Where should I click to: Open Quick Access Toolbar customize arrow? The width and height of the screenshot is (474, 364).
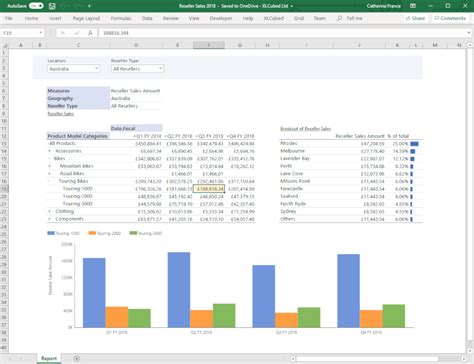89,6
